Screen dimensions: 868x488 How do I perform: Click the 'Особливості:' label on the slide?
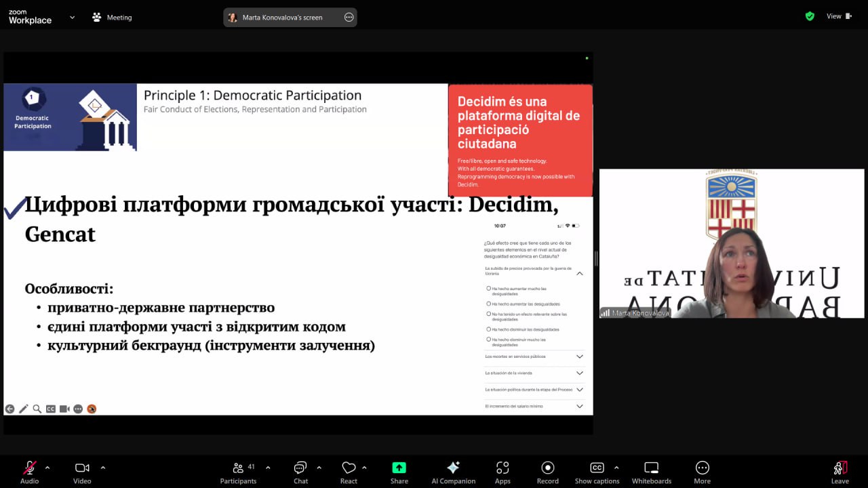click(69, 289)
